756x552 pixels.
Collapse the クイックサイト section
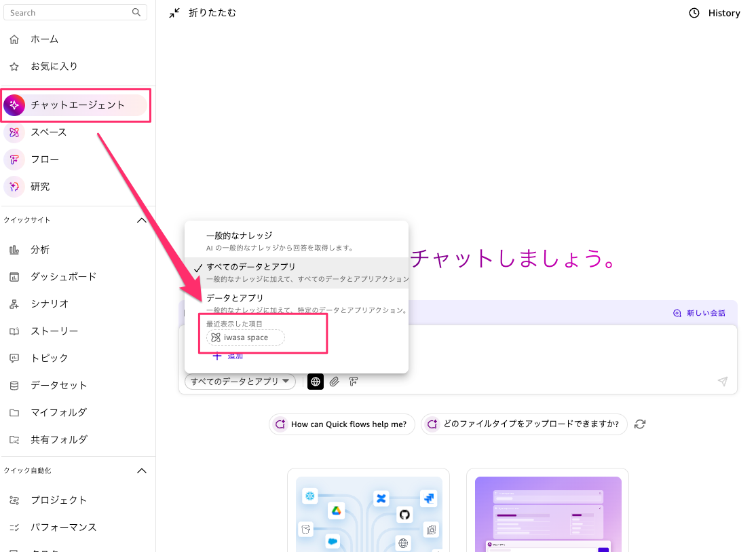click(x=142, y=220)
